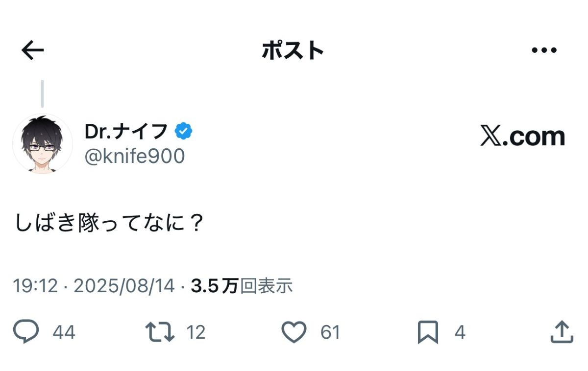Open the three-dot more options menu

coord(544,50)
